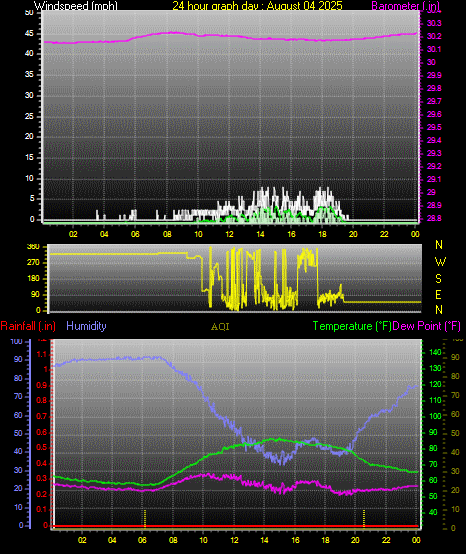Click the 'E' compass direction letter
The width and height of the screenshot is (466, 554).
tap(438, 295)
